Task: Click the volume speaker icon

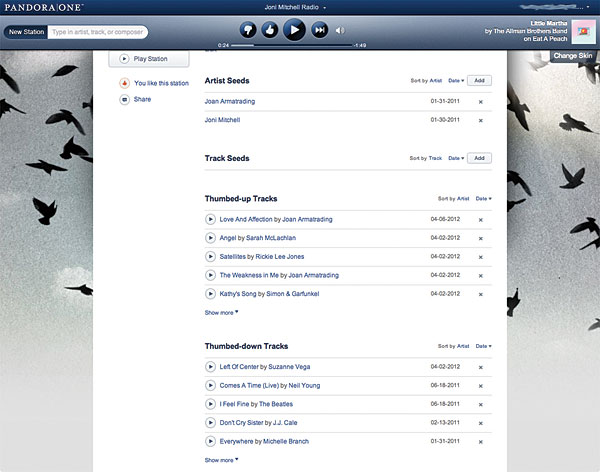Action: [x=340, y=30]
